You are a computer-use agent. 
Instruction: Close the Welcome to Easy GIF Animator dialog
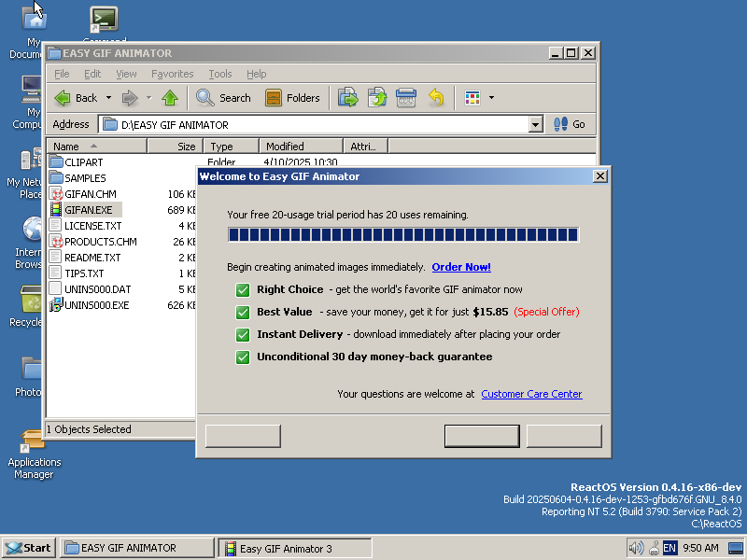[600, 176]
